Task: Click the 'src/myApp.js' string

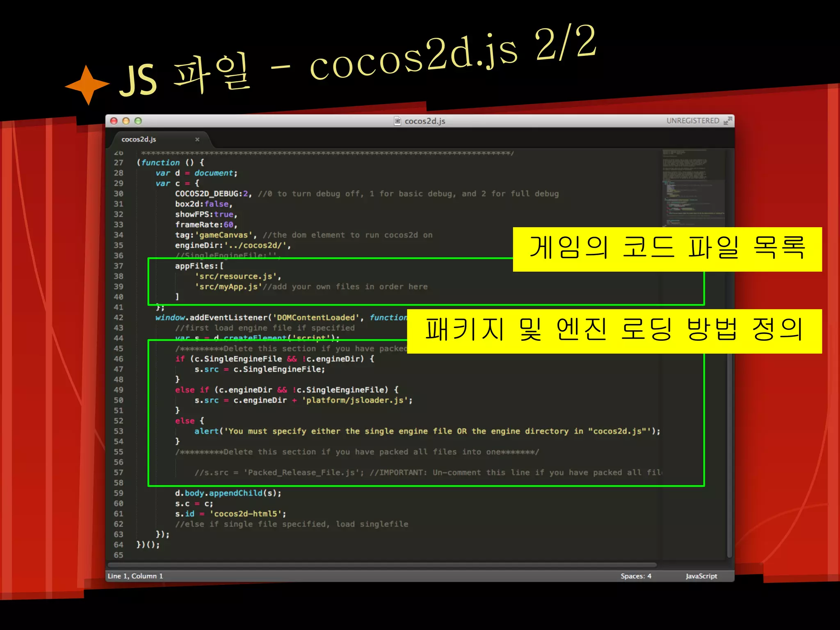Action: tap(228, 287)
